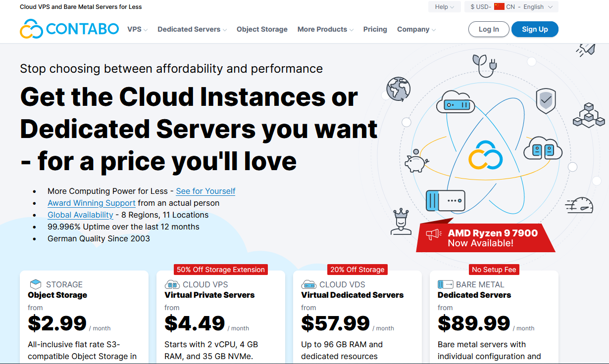Click the shield checkmark icon

pyautogui.click(x=546, y=101)
